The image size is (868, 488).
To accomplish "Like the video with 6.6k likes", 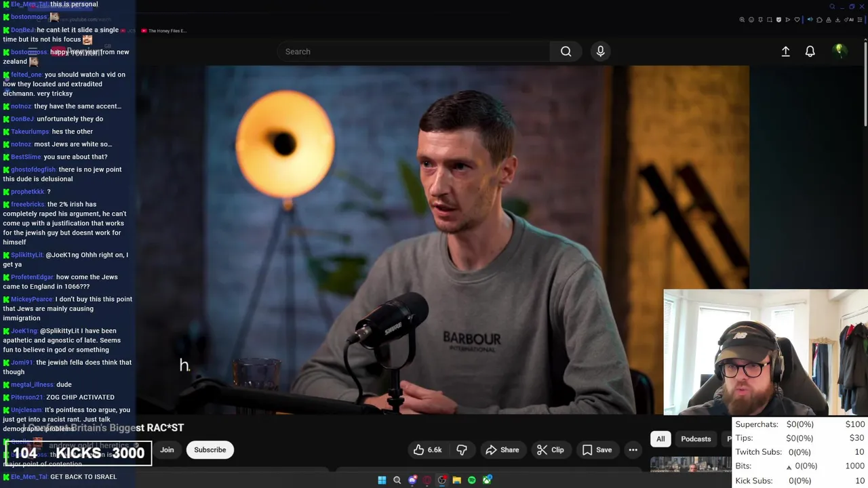I will click(x=427, y=450).
